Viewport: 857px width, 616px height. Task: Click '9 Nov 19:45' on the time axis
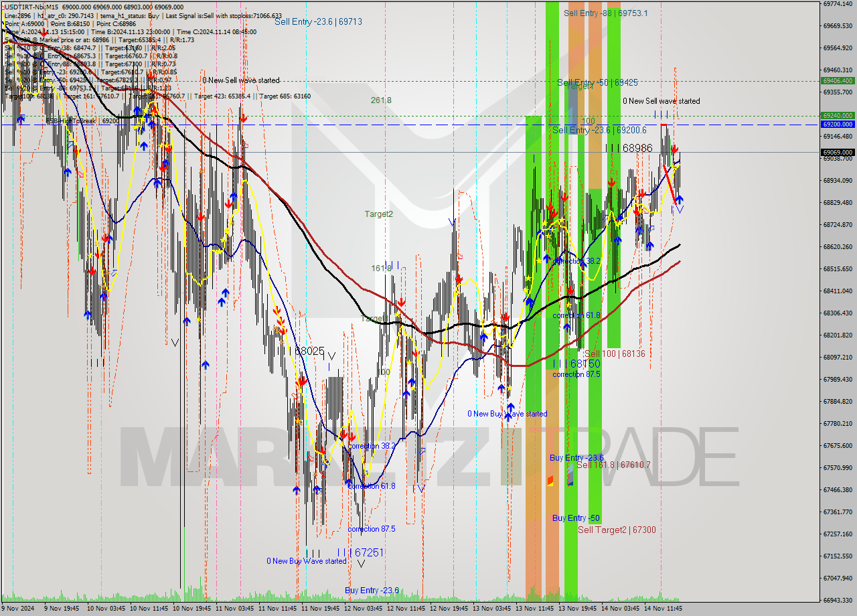pos(62,609)
